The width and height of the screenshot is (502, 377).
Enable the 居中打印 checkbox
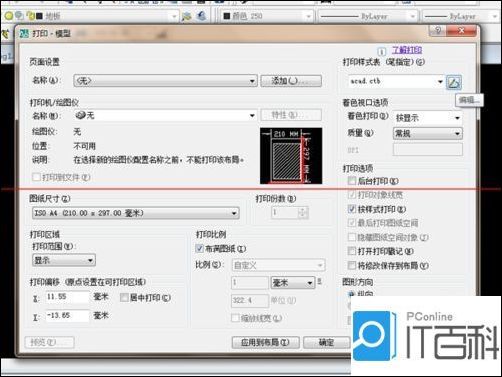[x=124, y=297]
